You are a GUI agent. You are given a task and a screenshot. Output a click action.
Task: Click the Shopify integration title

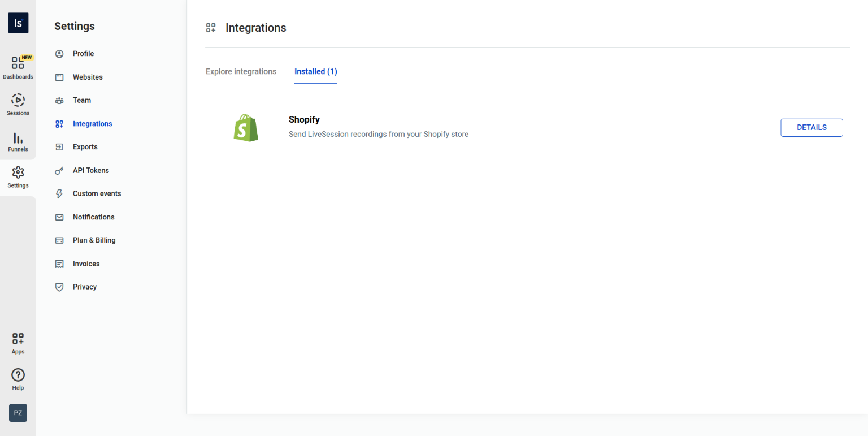[x=304, y=120]
